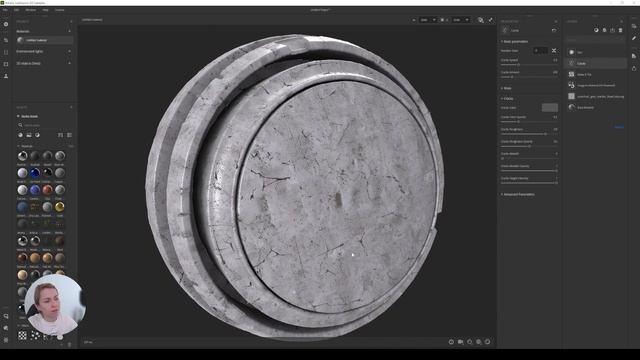640x360 pixels.
Task: Click the asset search field
Action: coord(44,125)
